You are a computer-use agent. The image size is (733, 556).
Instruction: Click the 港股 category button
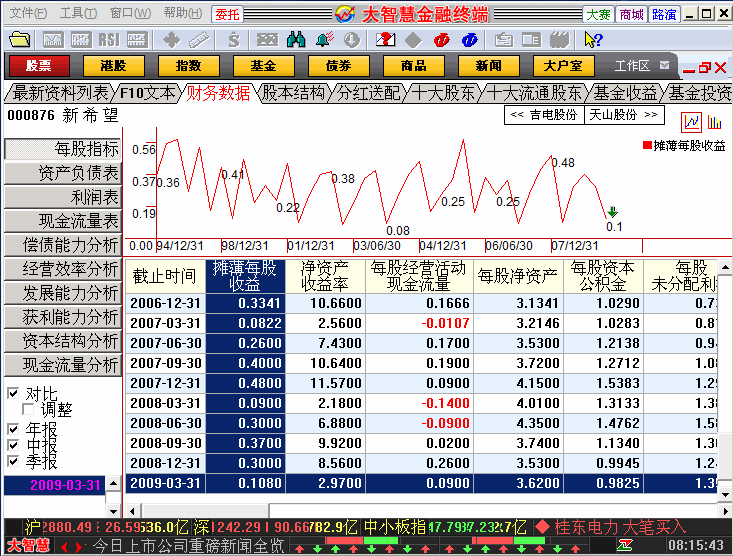[x=114, y=65]
